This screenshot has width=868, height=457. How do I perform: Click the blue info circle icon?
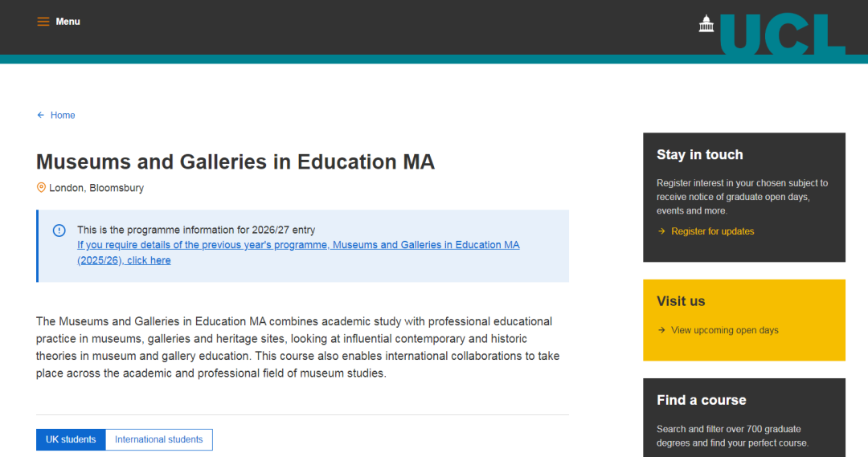(x=59, y=231)
